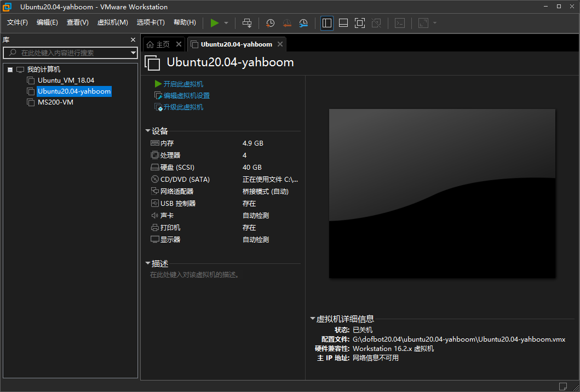
Task: Open the snapshot manager wrench icon
Action: click(303, 23)
